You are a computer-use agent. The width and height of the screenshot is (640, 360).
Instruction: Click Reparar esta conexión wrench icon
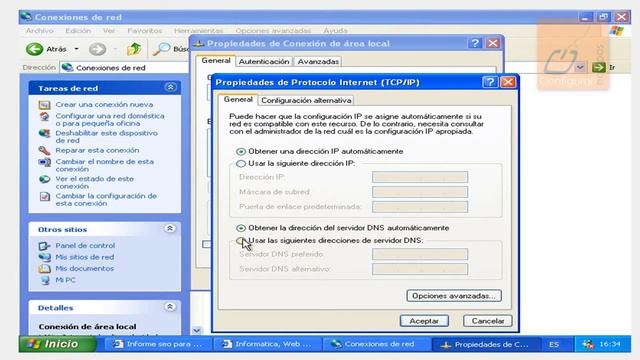pyautogui.click(x=44, y=151)
